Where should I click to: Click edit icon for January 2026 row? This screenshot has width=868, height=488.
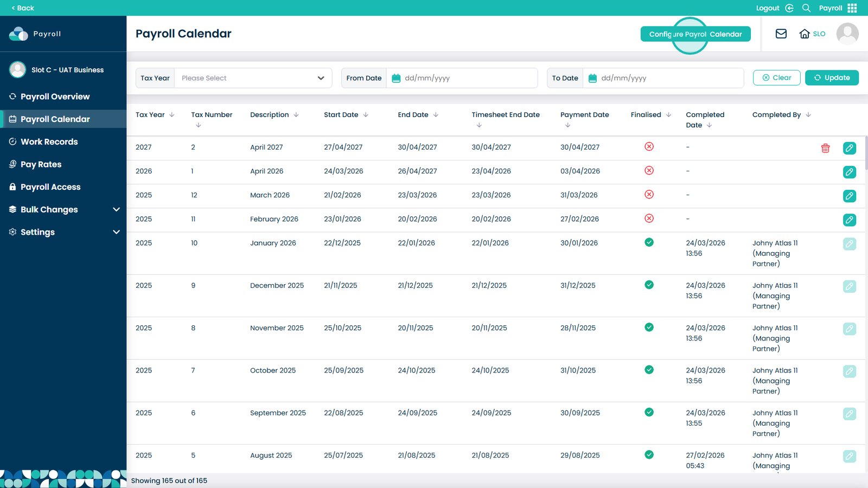pos(850,243)
